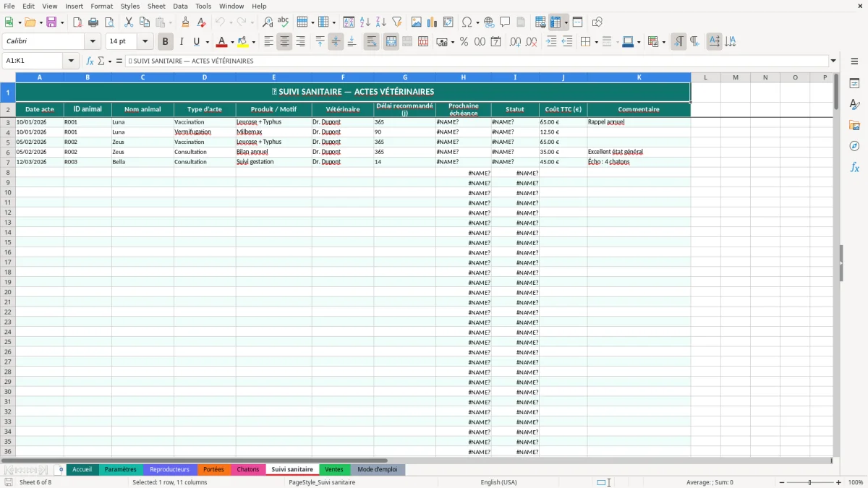The image size is (868, 488).
Task: Click the Cut scissors icon
Action: (129, 22)
